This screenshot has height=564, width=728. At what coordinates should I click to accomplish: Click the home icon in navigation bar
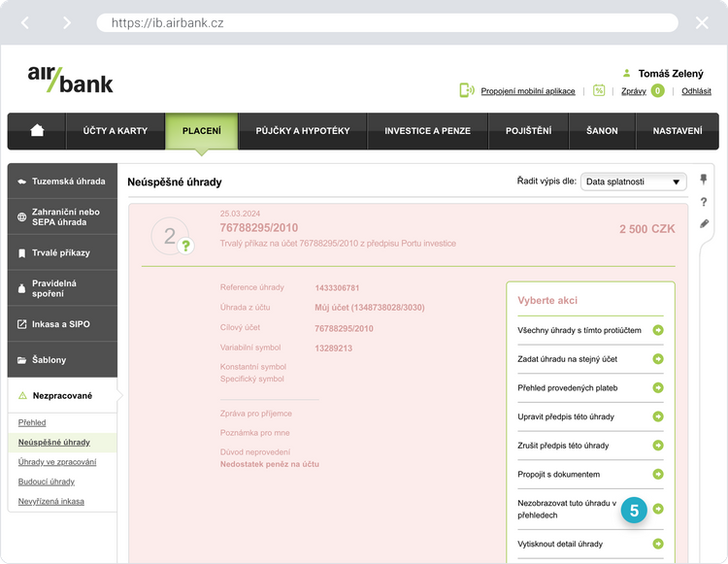pos(37,131)
